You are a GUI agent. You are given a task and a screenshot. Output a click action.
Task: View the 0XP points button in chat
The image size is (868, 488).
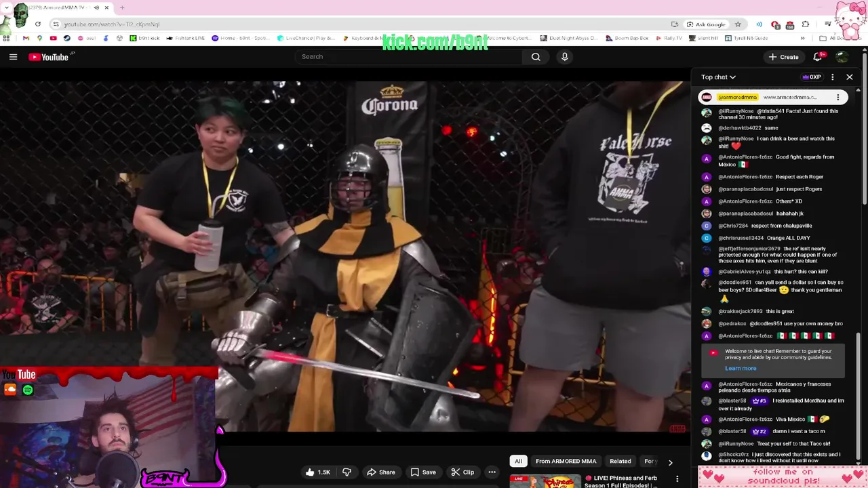812,77
